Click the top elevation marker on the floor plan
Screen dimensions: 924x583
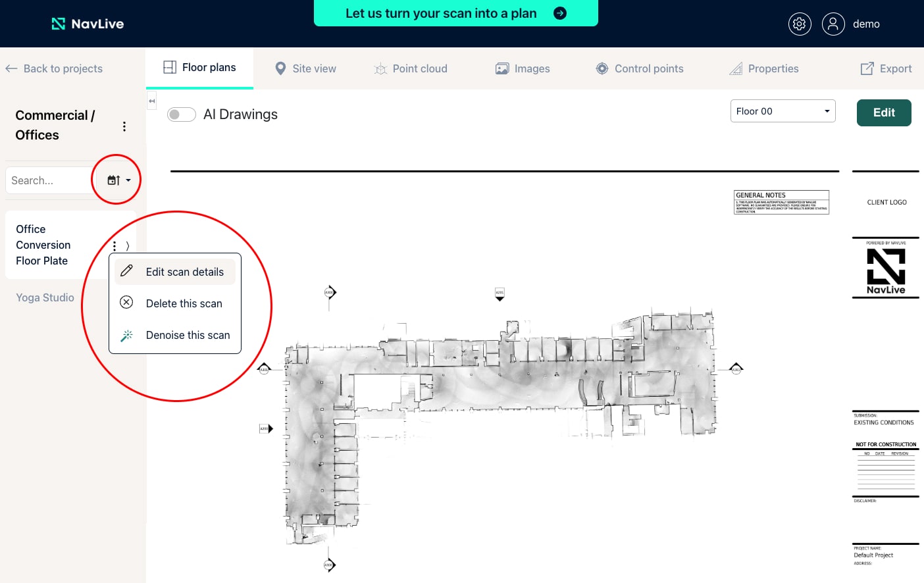pos(500,294)
